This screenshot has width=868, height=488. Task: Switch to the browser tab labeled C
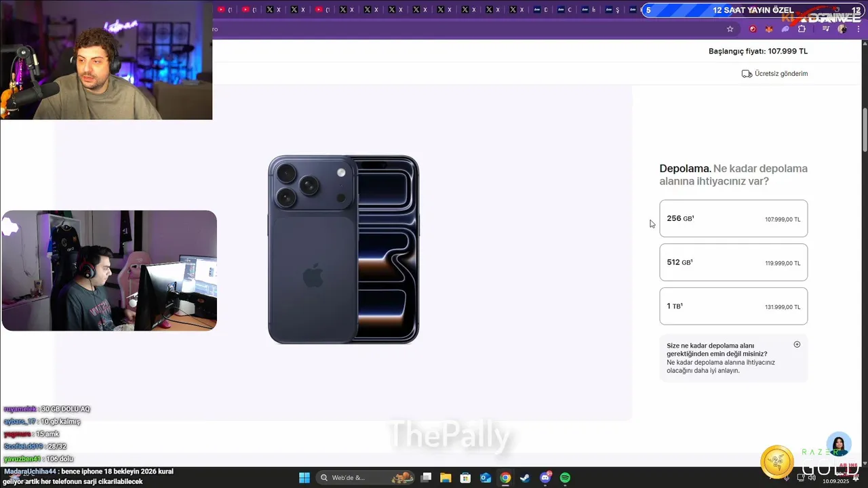(x=565, y=10)
